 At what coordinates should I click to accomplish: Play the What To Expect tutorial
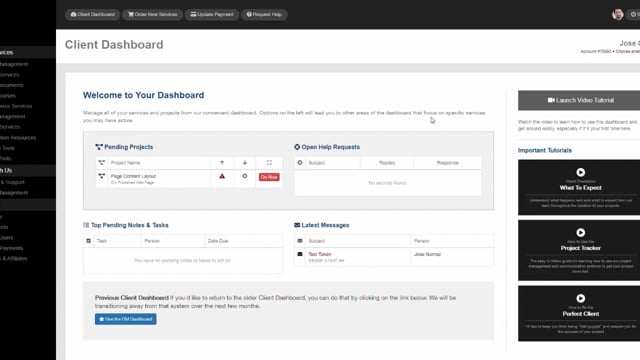click(580, 172)
